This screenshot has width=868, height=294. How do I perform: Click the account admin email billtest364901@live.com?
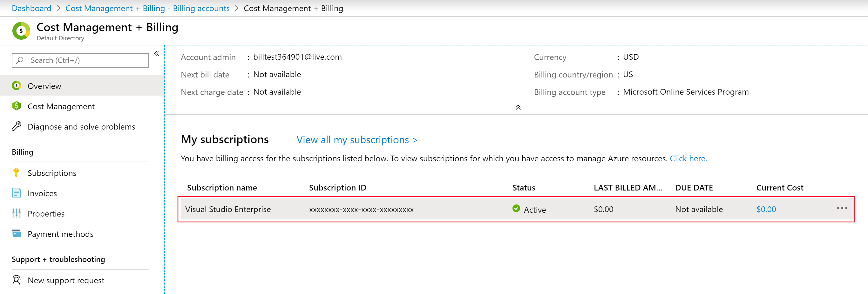coord(297,57)
